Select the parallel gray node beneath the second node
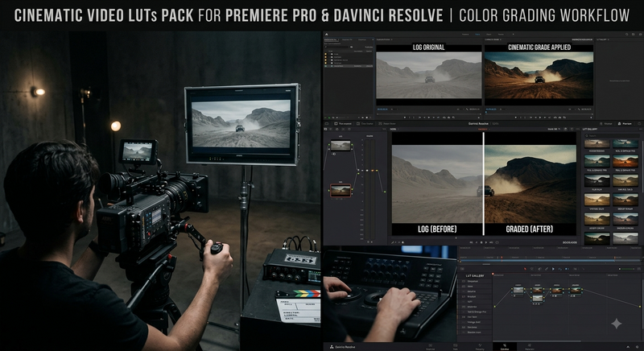Screen dimensions: 644x351 click(x=537, y=299)
